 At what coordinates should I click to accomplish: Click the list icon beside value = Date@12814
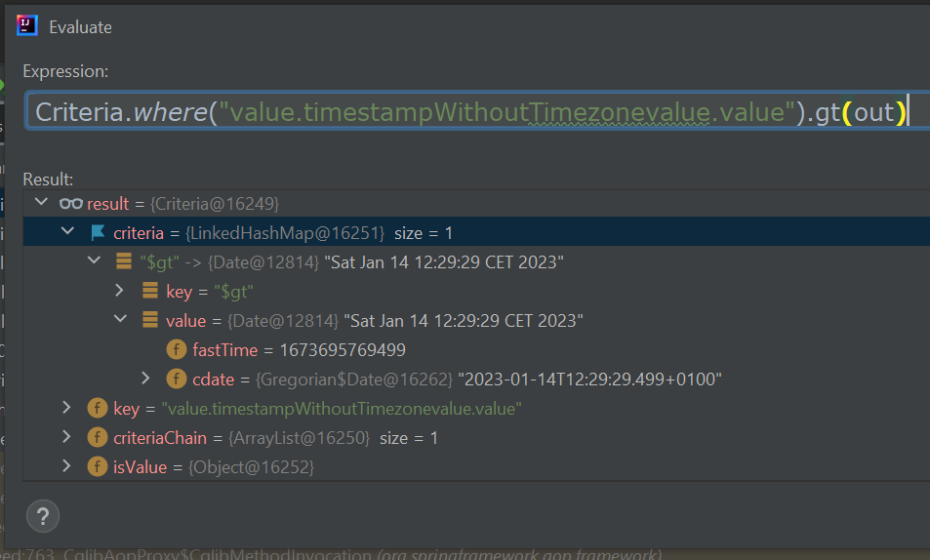coord(150,320)
